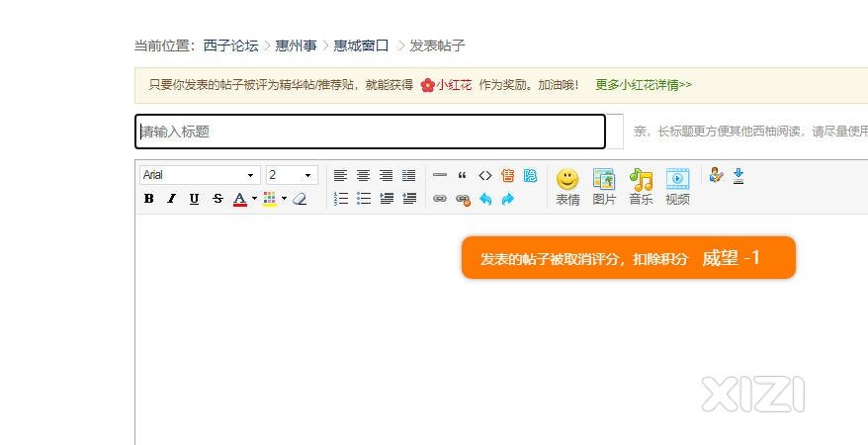The width and height of the screenshot is (868, 445).
Task: Click inside the post body editor area
Action: coord(501,329)
